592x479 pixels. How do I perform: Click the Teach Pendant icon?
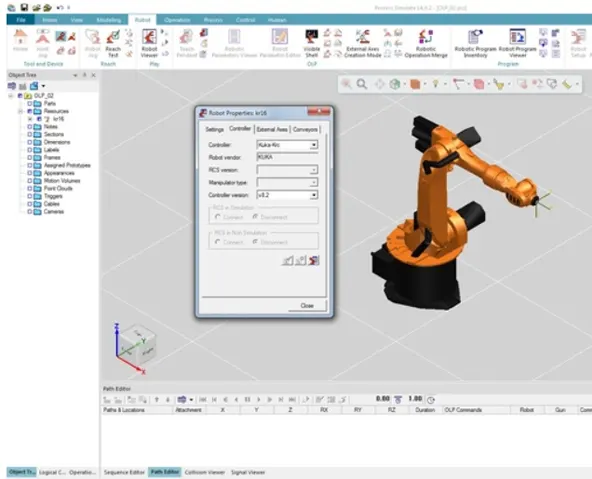(187, 43)
